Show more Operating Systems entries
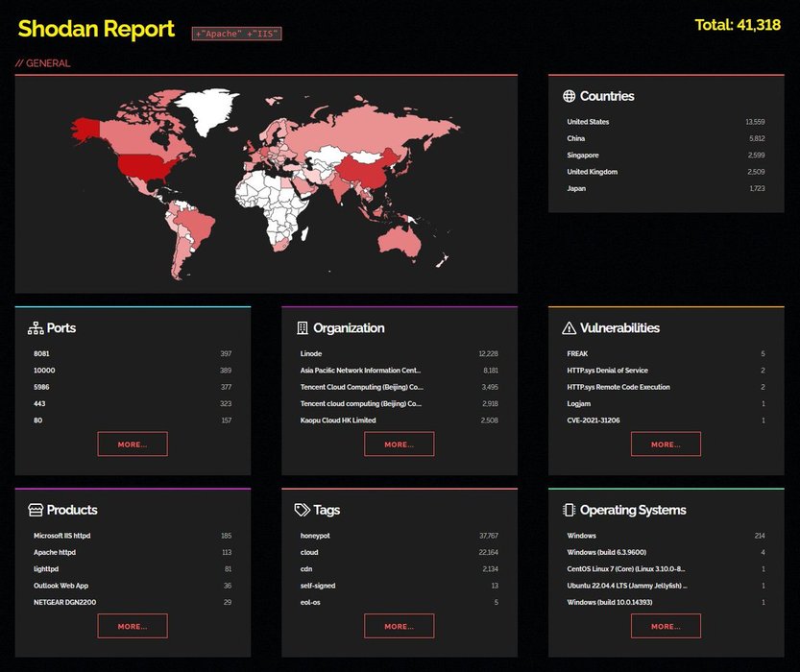 [666, 626]
